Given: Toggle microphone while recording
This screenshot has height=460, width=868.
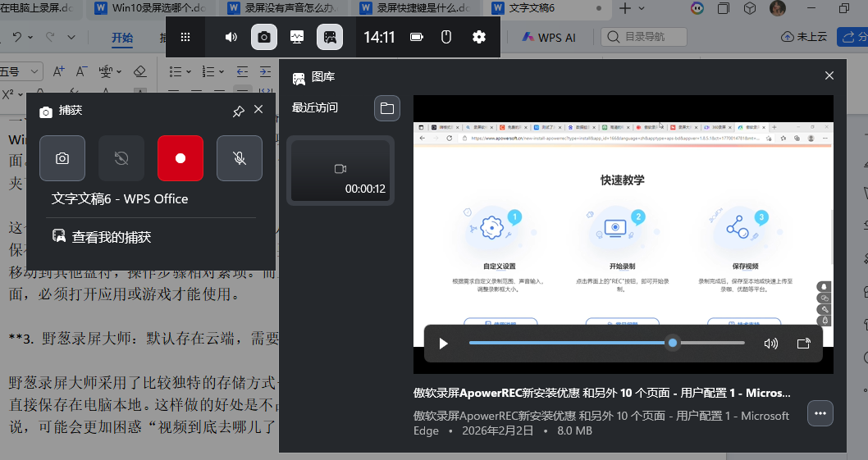Looking at the screenshot, I should [x=239, y=158].
